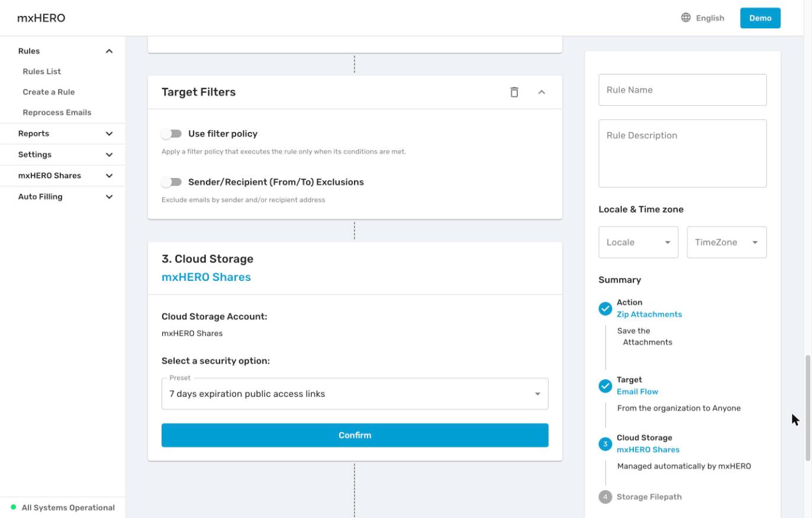Click the 'Cloud Storage Account:' label
The height and width of the screenshot is (518, 812).
[x=214, y=316]
